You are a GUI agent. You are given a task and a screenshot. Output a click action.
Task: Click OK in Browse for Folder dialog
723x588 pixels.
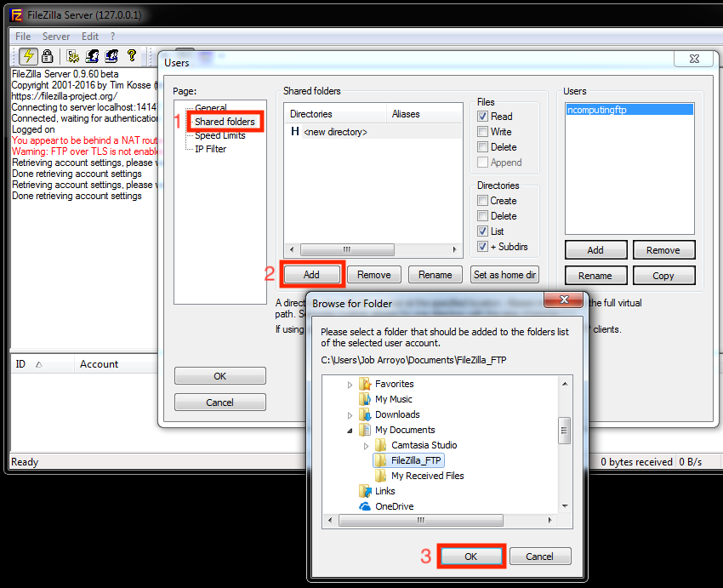pos(470,557)
